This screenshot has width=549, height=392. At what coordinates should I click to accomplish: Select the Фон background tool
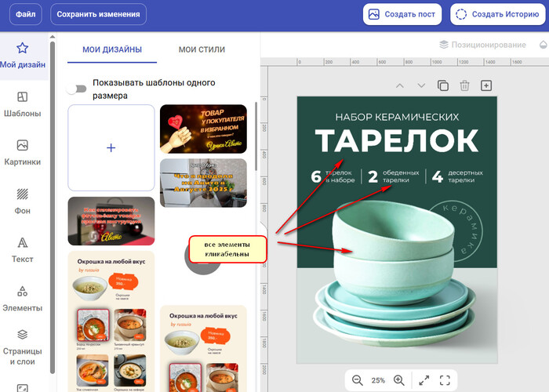tap(23, 201)
